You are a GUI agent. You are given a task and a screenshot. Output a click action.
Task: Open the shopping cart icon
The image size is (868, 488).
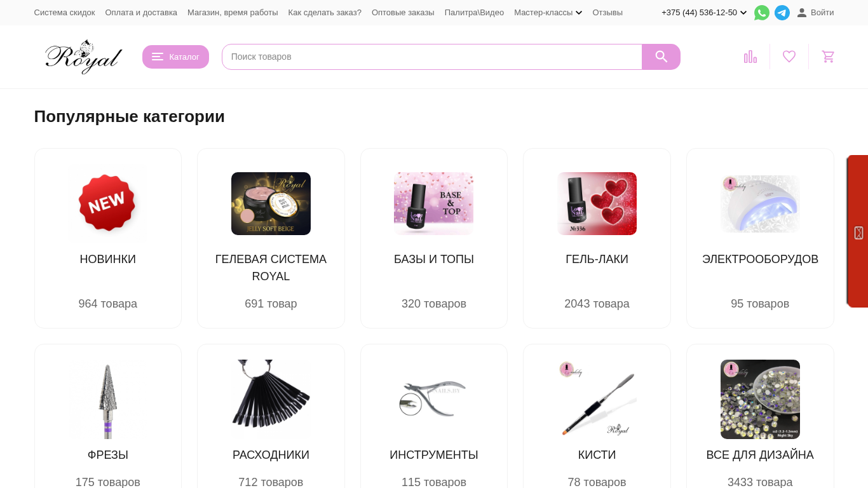click(x=828, y=57)
